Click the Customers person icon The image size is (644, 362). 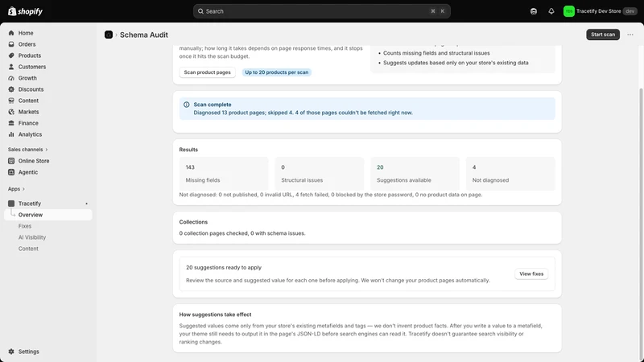pos(11,67)
